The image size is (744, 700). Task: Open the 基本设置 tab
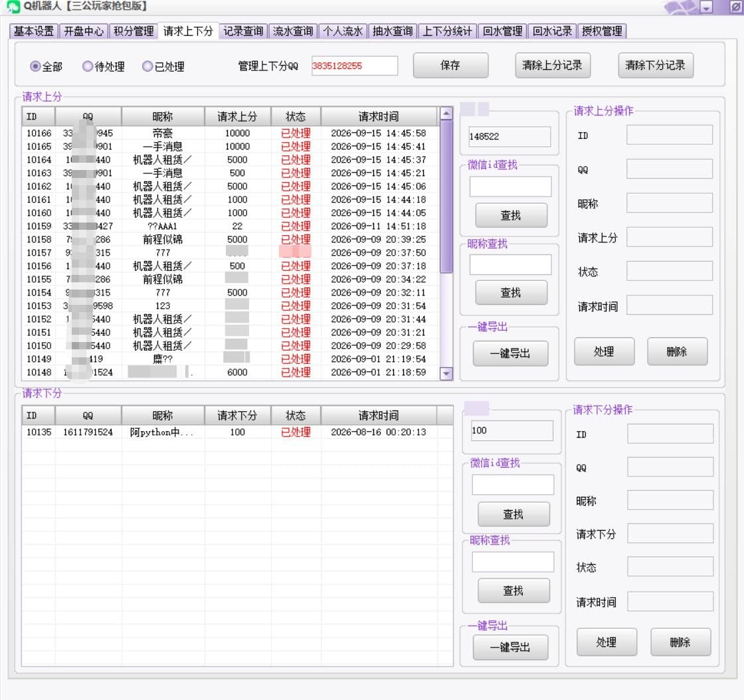tap(34, 31)
